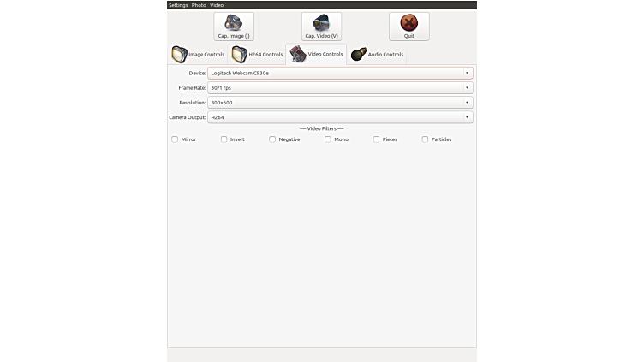Viewport: 644px width, 362px height.
Task: Open the Camera Output H264 dropdown
Action: (340, 116)
